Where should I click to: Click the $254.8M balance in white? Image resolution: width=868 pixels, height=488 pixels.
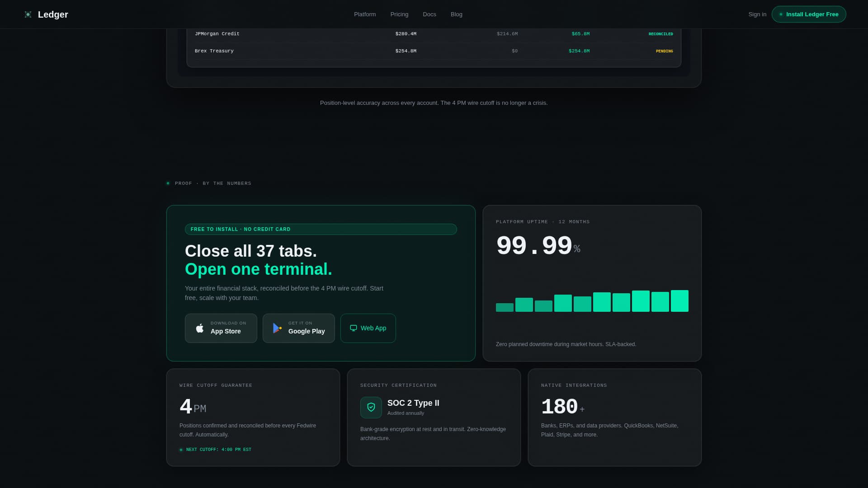[x=406, y=51]
